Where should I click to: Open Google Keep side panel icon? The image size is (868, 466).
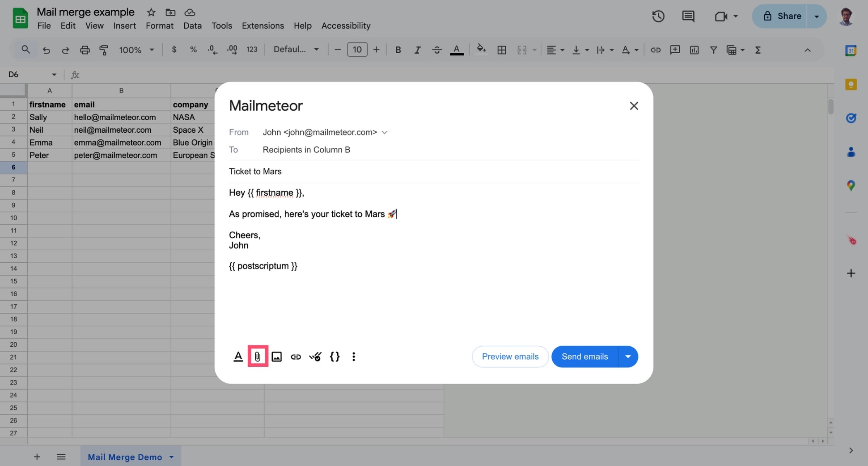pyautogui.click(x=851, y=84)
